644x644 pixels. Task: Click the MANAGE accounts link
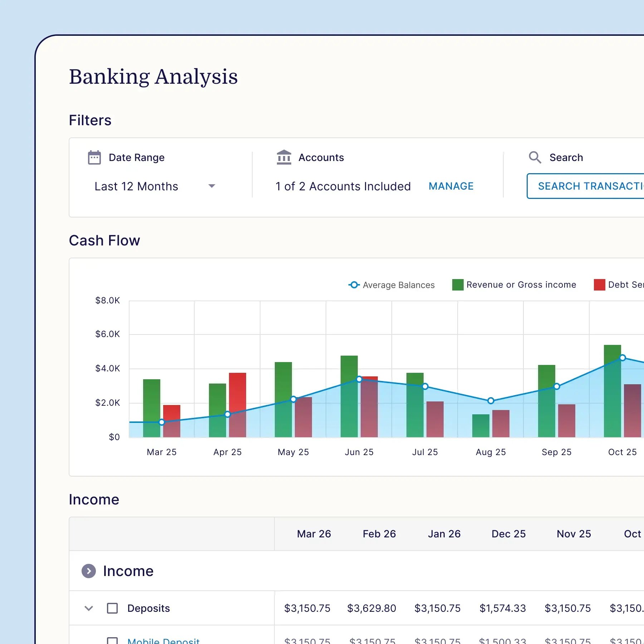tap(451, 186)
